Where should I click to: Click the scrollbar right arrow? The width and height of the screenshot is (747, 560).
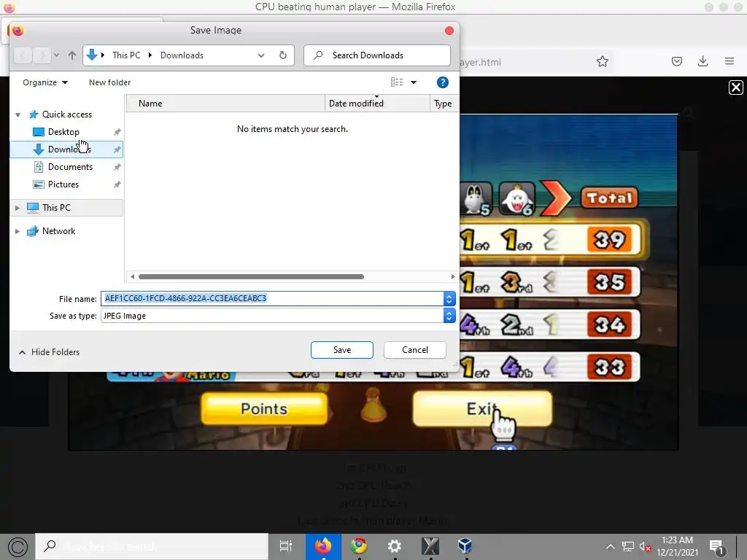pyautogui.click(x=452, y=276)
